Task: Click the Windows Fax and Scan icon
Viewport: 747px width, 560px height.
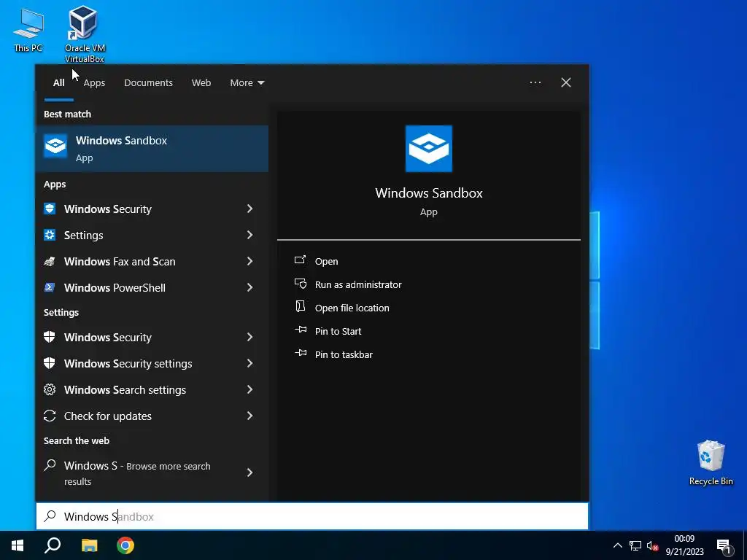Action: coord(50,261)
